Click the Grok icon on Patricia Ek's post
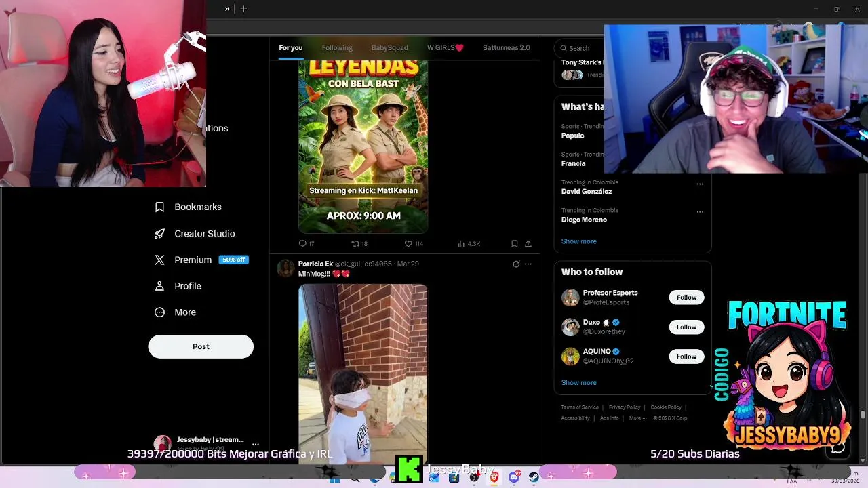The width and height of the screenshot is (868, 488). 516,264
